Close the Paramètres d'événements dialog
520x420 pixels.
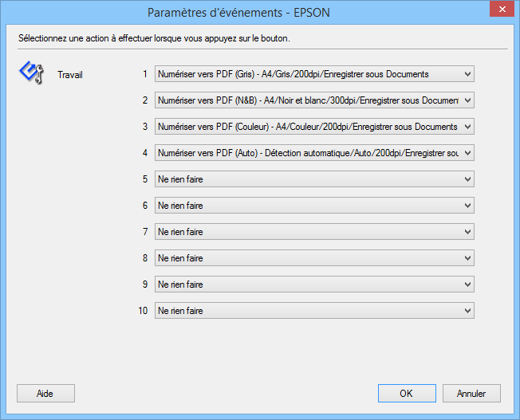pyautogui.click(x=502, y=9)
